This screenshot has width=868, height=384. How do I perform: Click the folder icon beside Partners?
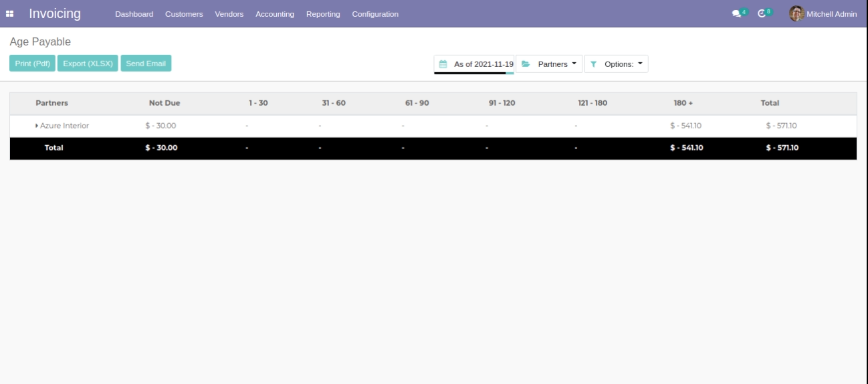click(x=526, y=64)
